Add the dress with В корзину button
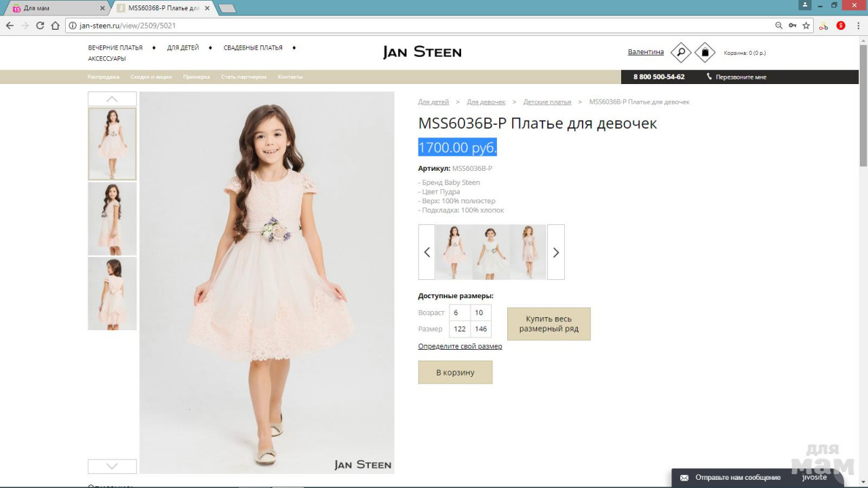The image size is (868, 488). (455, 372)
